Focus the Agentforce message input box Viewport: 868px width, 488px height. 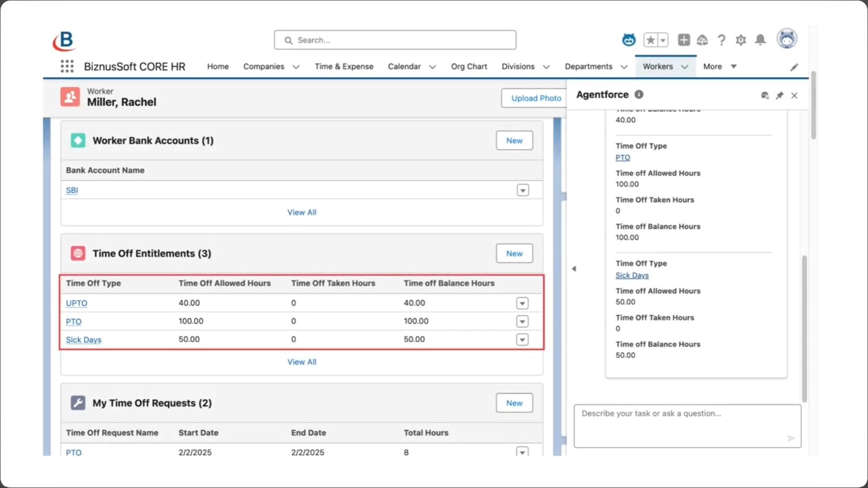(687, 426)
